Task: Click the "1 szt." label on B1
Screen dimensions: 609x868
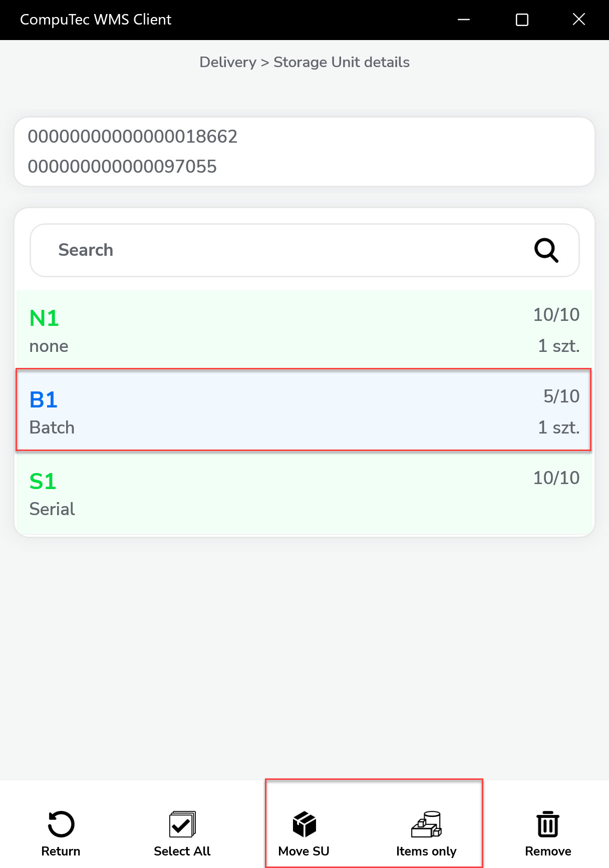Action: click(x=558, y=428)
